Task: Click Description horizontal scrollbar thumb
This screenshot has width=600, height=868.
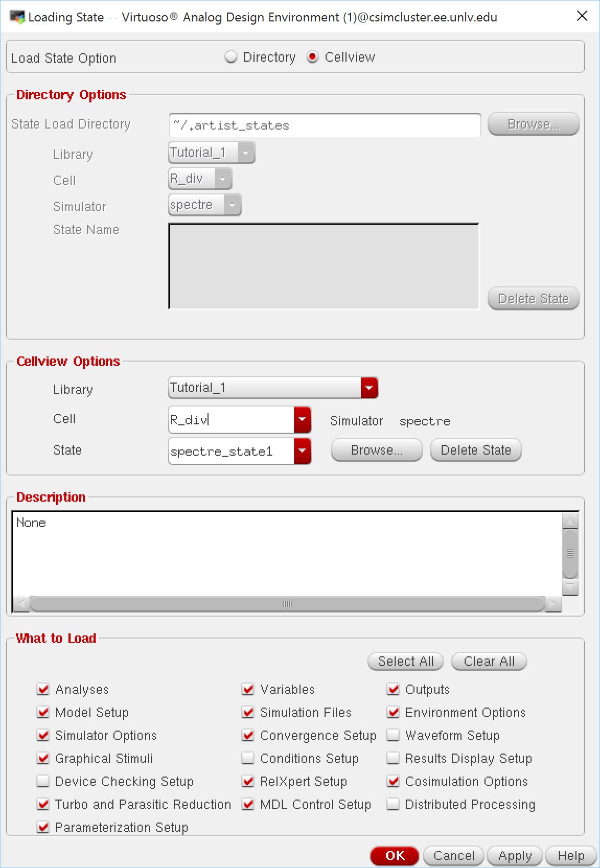Action: tap(287, 604)
